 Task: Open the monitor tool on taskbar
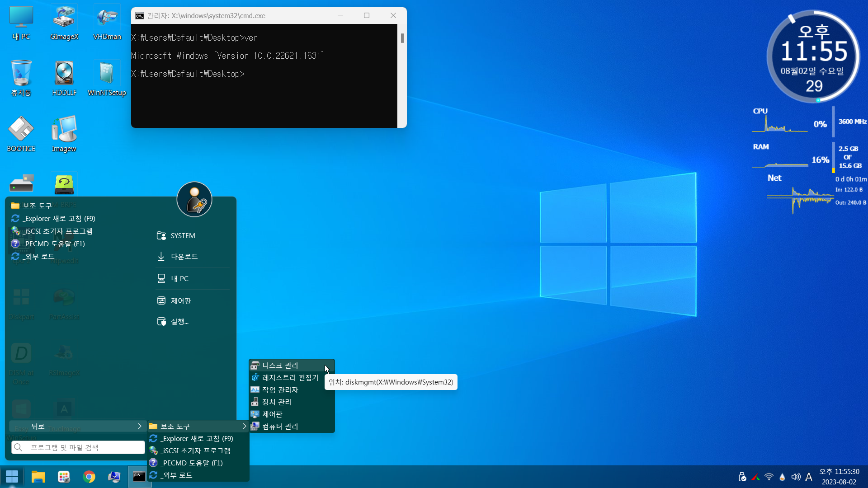(x=114, y=477)
